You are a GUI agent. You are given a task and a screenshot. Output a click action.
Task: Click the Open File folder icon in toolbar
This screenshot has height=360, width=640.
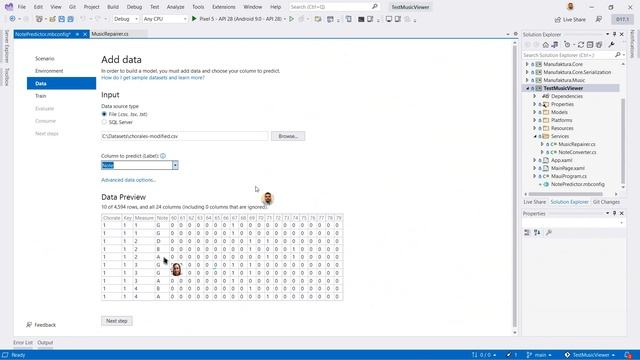click(x=52, y=19)
